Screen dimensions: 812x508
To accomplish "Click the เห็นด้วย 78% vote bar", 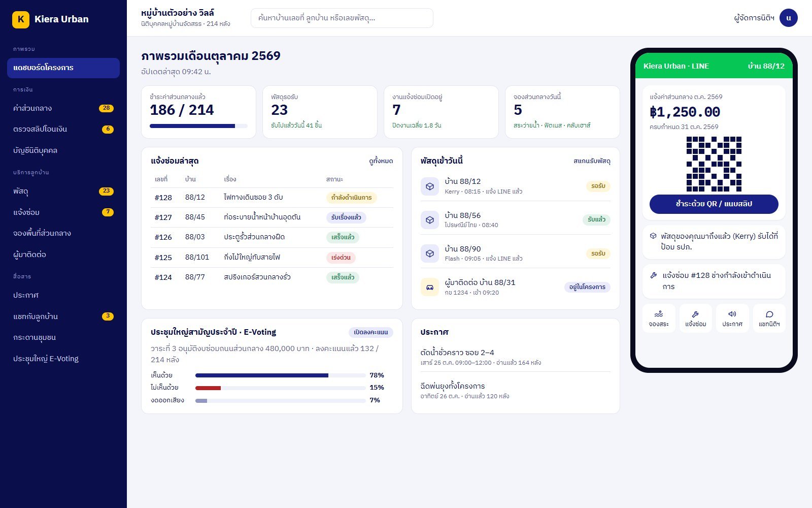I will pos(281,375).
